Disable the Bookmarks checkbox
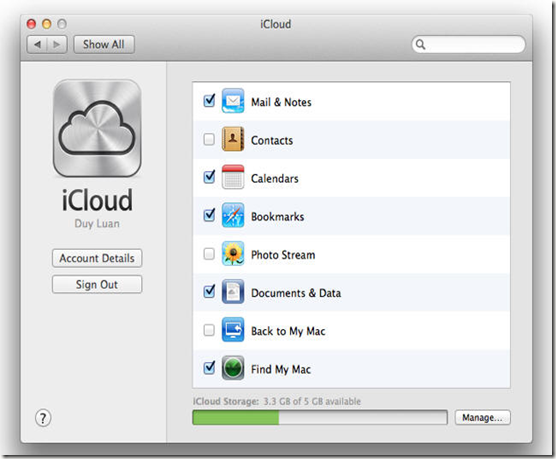 click(209, 215)
